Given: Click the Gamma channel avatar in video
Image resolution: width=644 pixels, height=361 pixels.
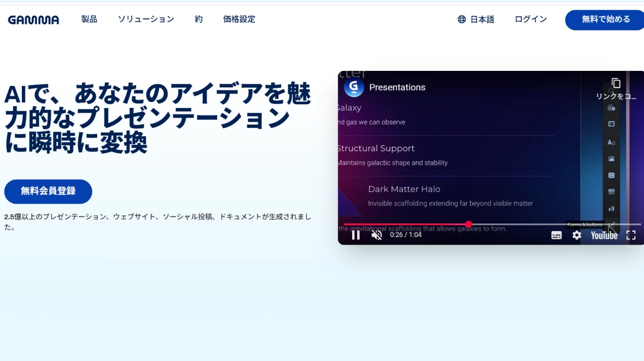Looking at the screenshot, I should (354, 87).
